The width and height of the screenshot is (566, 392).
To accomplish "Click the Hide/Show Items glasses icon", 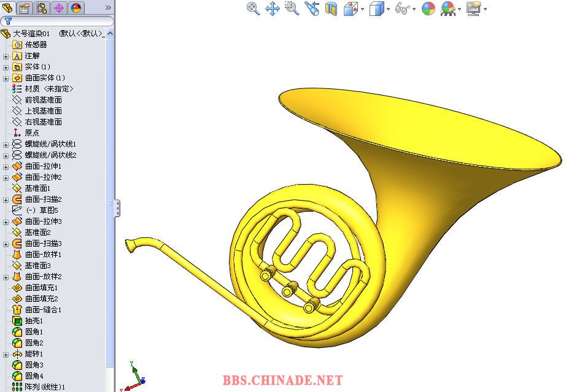I will click(x=403, y=9).
